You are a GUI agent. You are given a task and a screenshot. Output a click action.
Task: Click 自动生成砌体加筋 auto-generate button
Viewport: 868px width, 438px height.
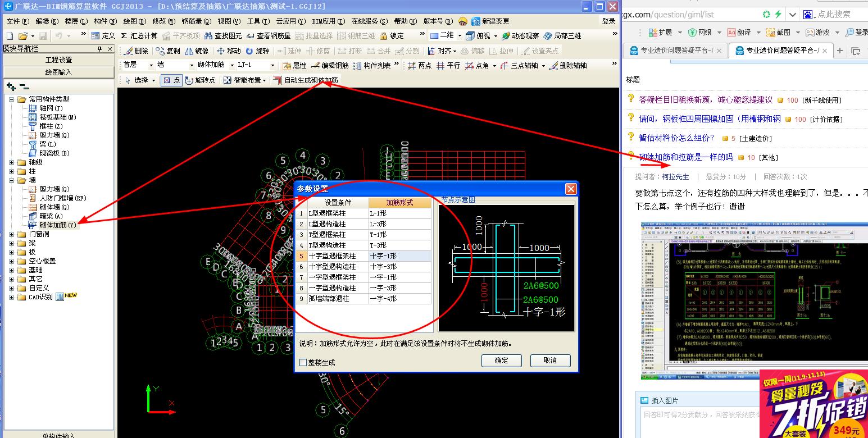[x=306, y=80]
